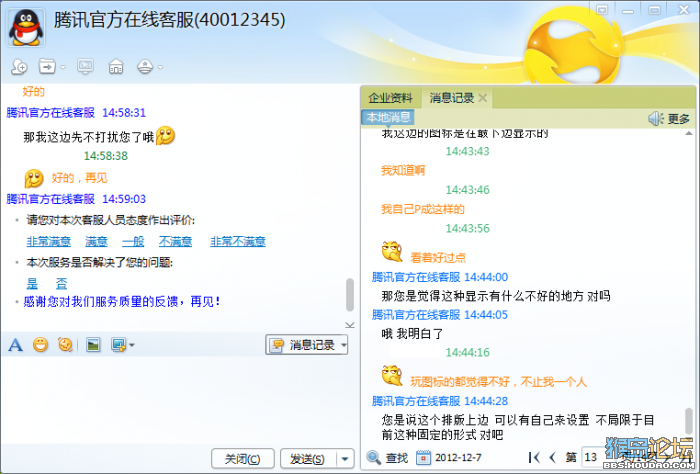Click the date 2012-12-7
The width and height of the screenshot is (700, 474).
[x=458, y=457]
